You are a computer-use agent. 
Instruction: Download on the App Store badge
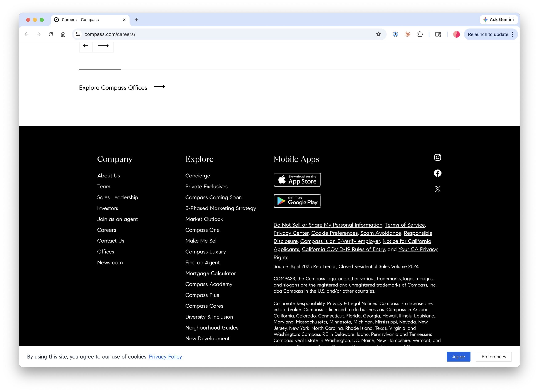(x=297, y=180)
